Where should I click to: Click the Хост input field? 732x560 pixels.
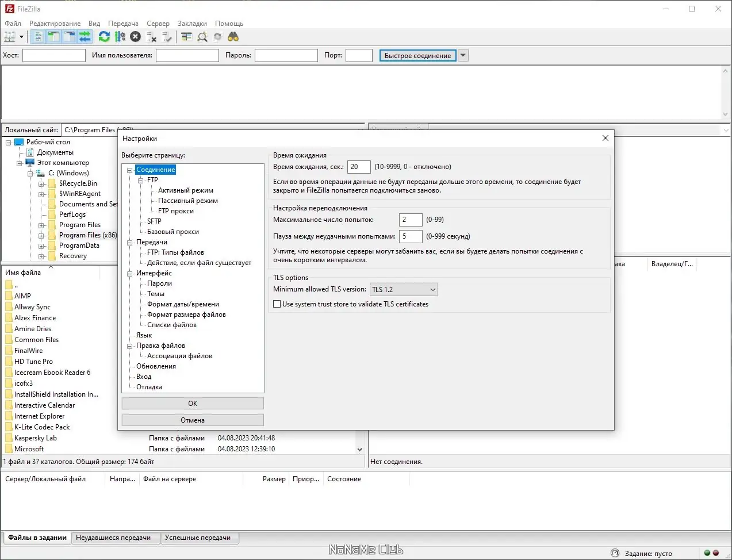coord(53,55)
